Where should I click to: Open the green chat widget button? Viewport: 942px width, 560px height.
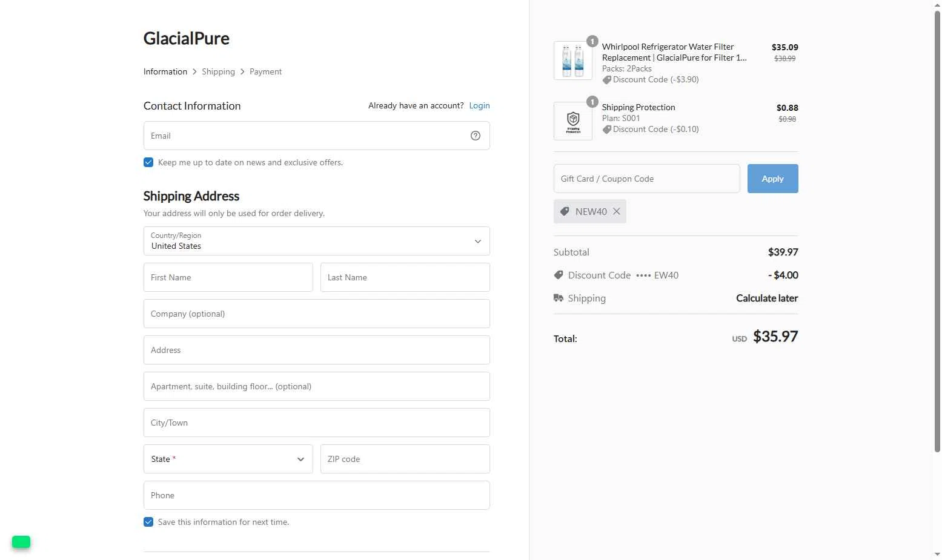[x=21, y=542]
